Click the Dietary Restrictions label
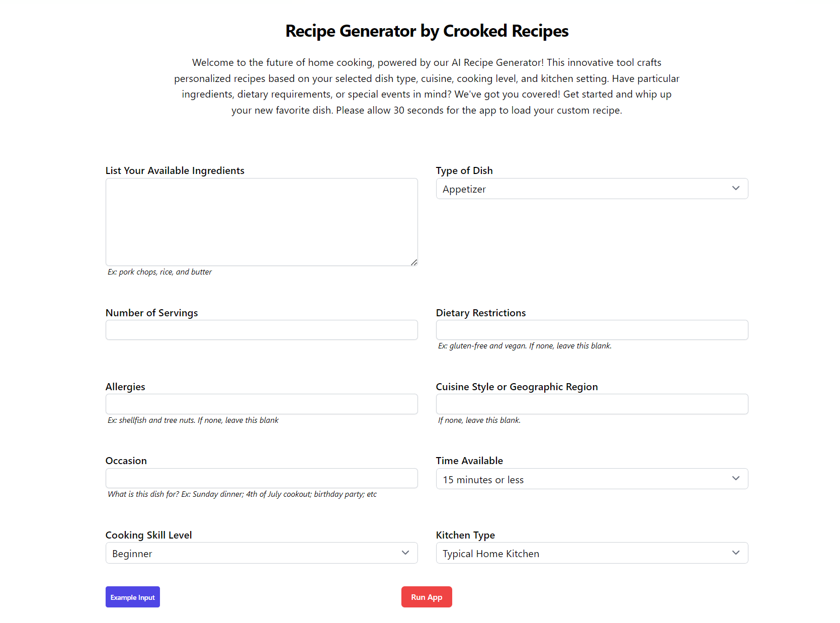The width and height of the screenshot is (840, 623). (x=480, y=313)
